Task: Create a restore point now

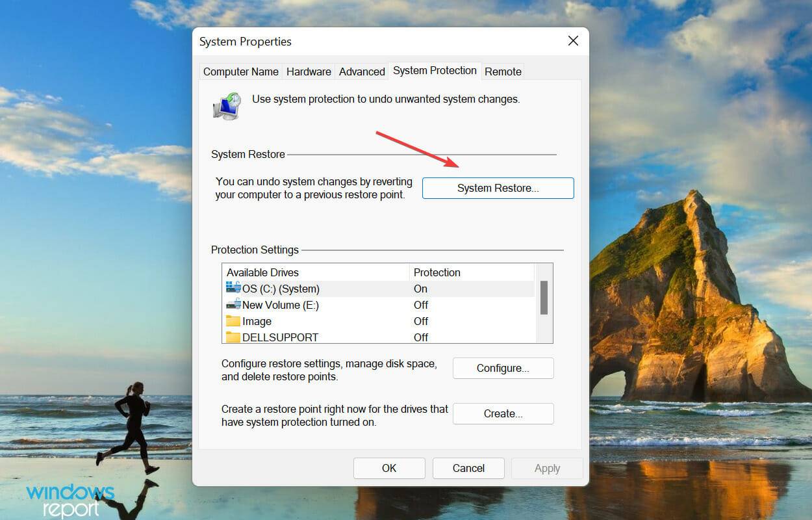Action: [503, 413]
